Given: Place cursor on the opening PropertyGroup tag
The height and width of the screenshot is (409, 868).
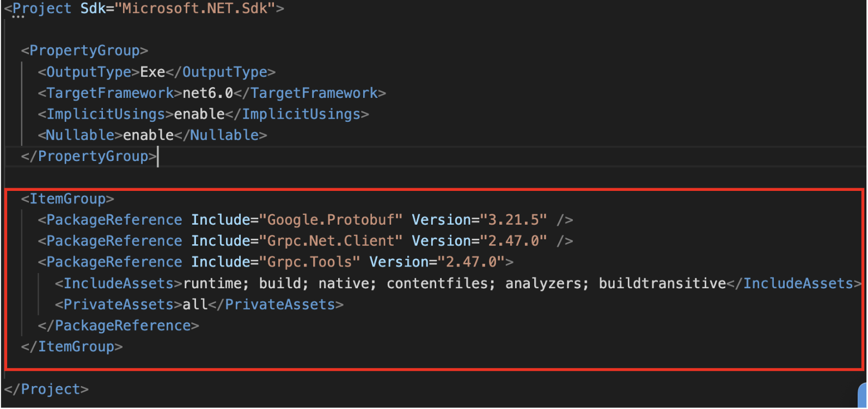Looking at the screenshot, I should pyautogui.click(x=84, y=51).
